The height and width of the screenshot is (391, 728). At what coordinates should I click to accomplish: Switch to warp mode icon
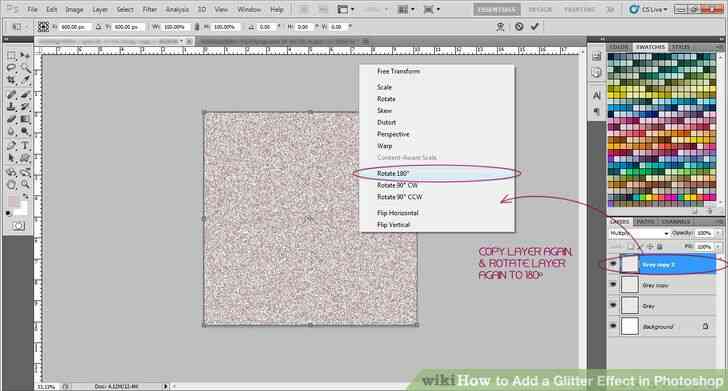[x=500, y=27]
